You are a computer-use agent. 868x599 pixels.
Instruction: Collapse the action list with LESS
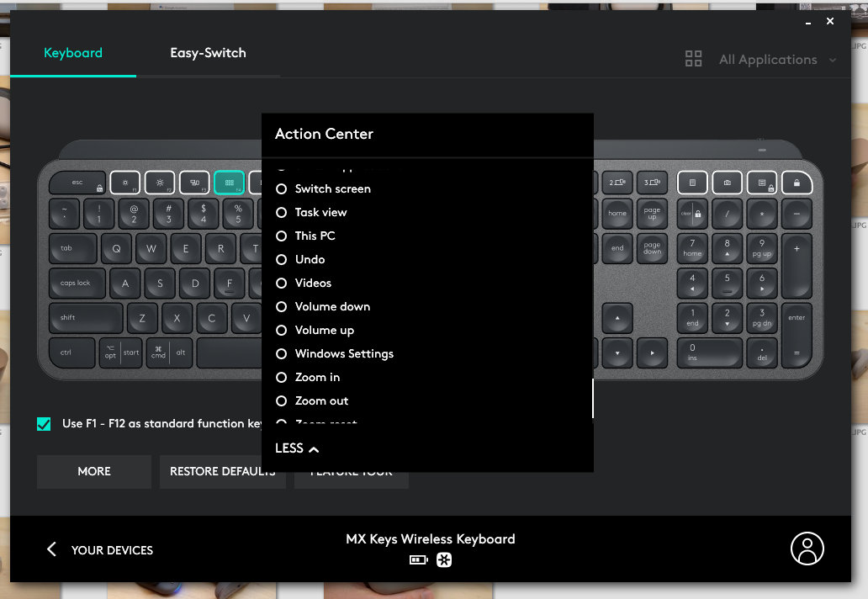pyautogui.click(x=297, y=448)
